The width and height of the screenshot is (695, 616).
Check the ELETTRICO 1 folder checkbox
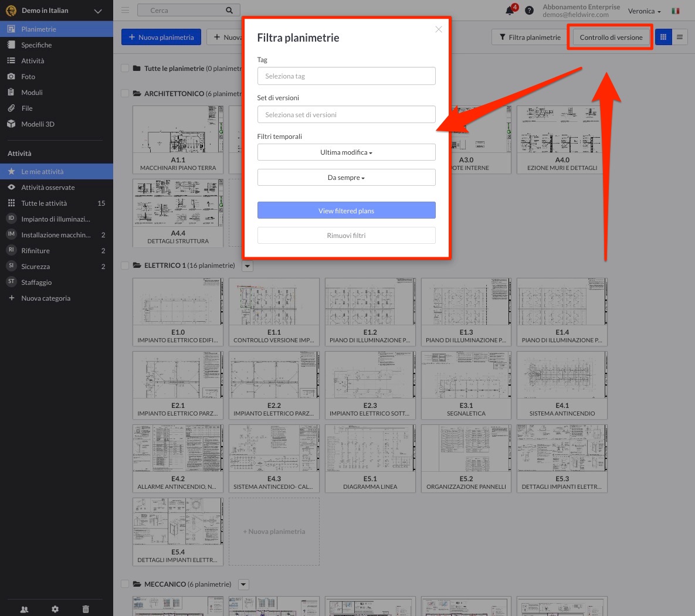coord(125,266)
